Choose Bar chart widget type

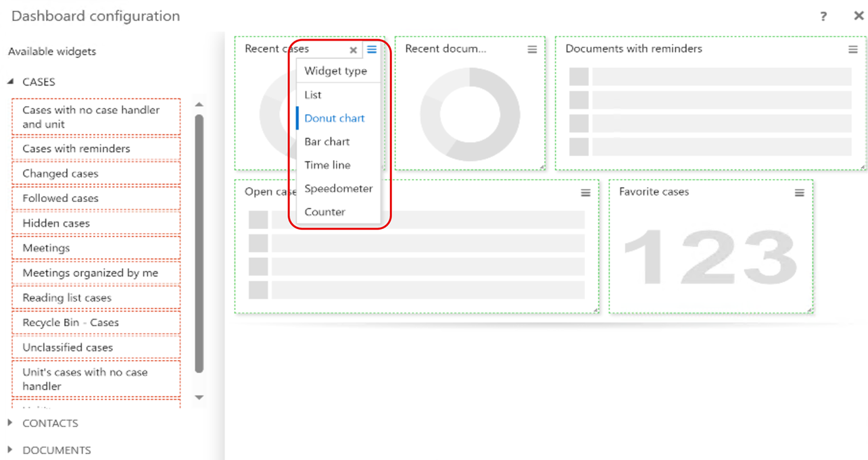[x=327, y=142]
